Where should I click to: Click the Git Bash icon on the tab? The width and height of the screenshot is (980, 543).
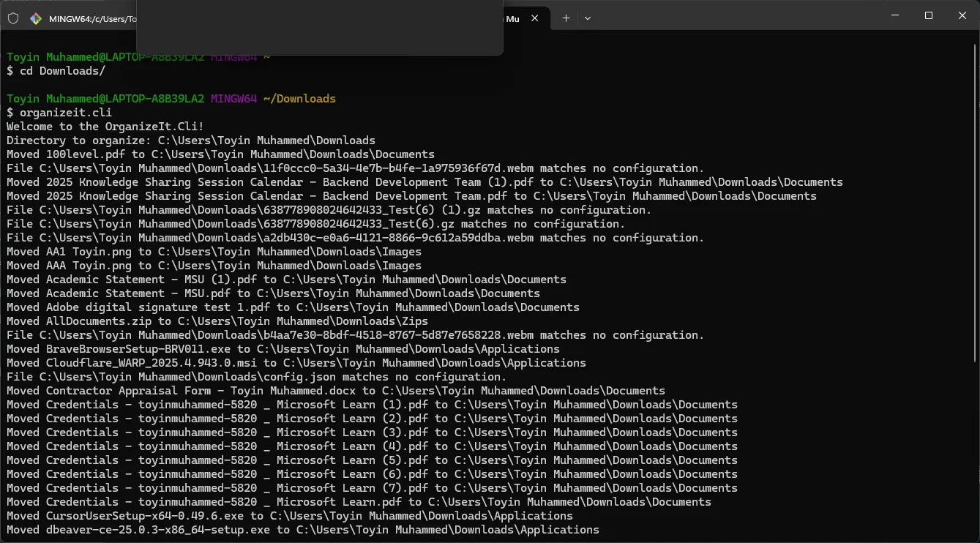pyautogui.click(x=36, y=18)
